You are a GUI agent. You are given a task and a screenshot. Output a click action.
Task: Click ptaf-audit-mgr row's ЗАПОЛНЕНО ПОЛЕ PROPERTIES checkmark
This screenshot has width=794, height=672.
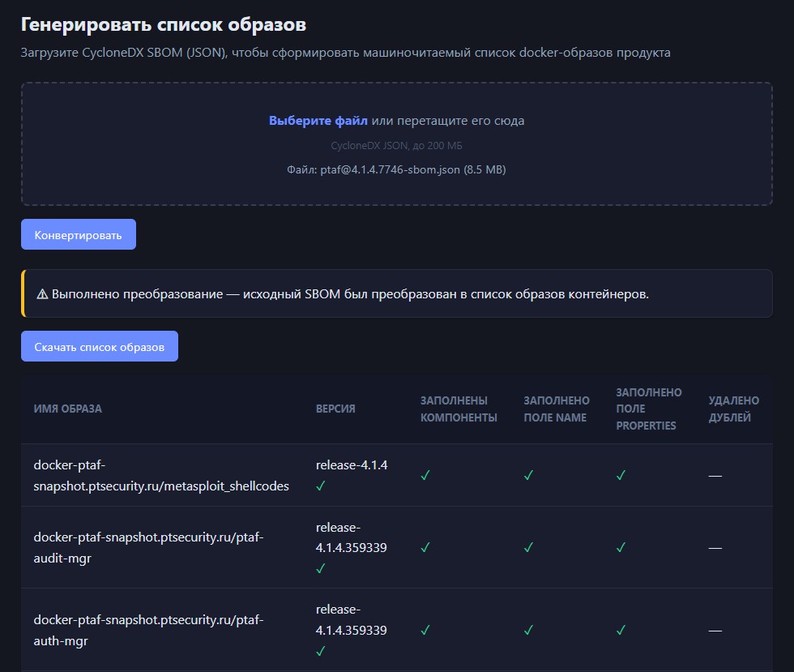pos(621,547)
